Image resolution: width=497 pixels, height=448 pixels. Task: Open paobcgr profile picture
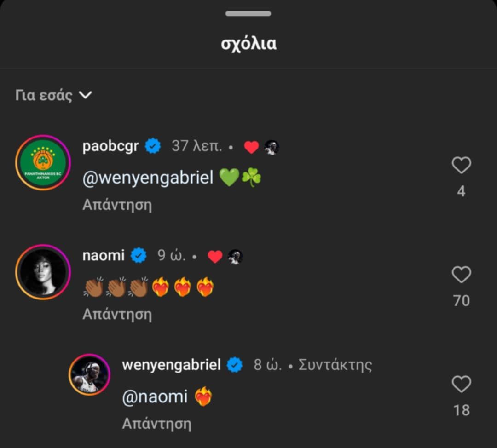[x=43, y=162]
